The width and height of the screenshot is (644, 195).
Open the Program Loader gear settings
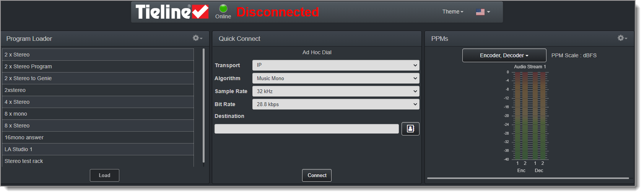pyautogui.click(x=197, y=38)
